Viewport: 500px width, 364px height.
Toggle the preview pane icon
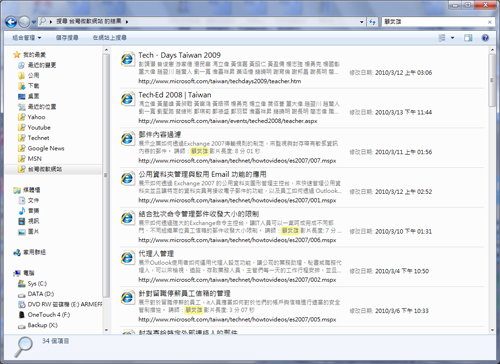(468, 38)
